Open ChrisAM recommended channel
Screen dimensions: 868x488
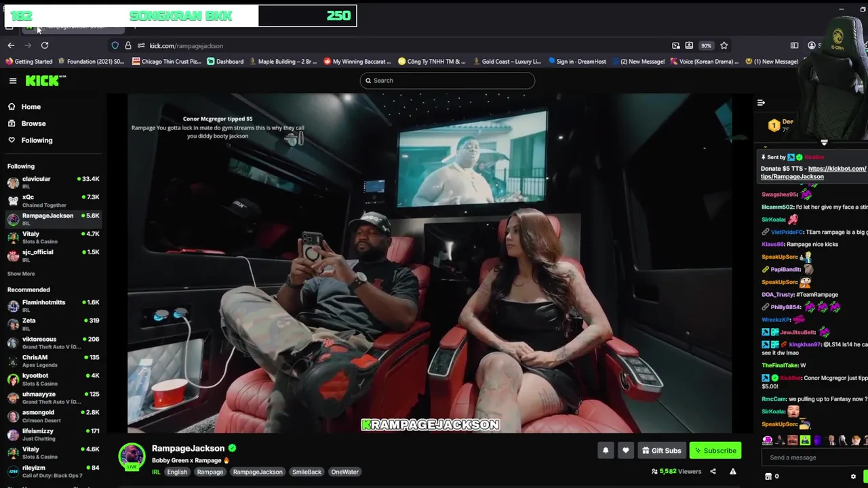[53, 361]
